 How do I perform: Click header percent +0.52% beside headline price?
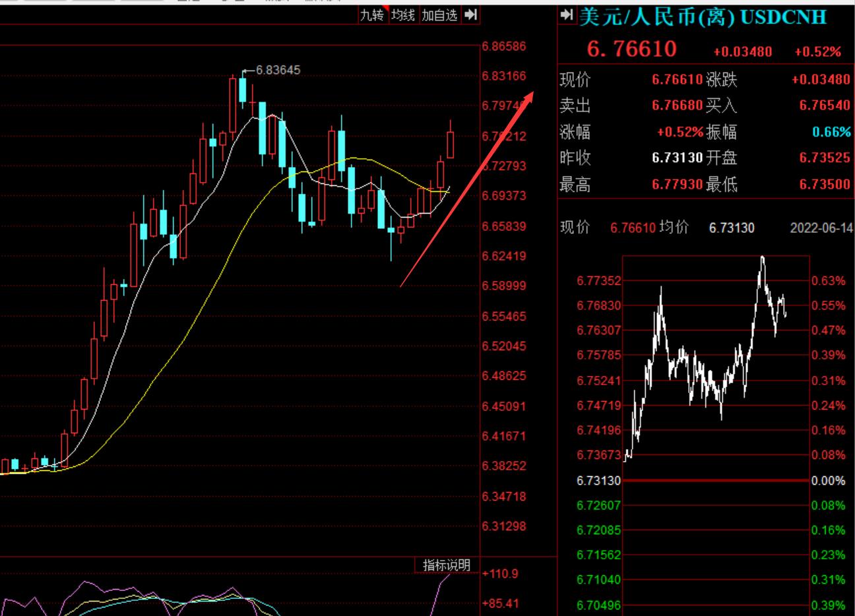click(x=818, y=51)
